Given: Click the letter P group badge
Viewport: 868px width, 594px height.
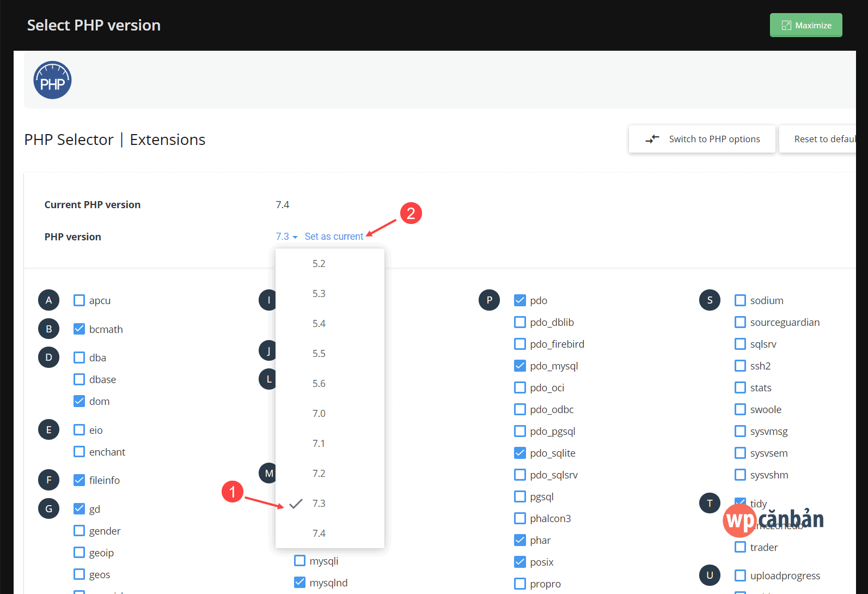Looking at the screenshot, I should click(x=489, y=300).
